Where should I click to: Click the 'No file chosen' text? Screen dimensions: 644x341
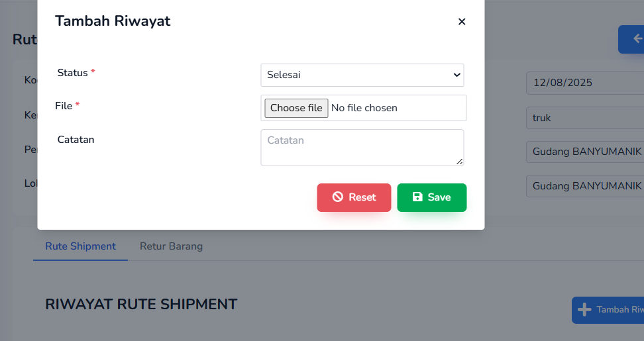click(364, 108)
